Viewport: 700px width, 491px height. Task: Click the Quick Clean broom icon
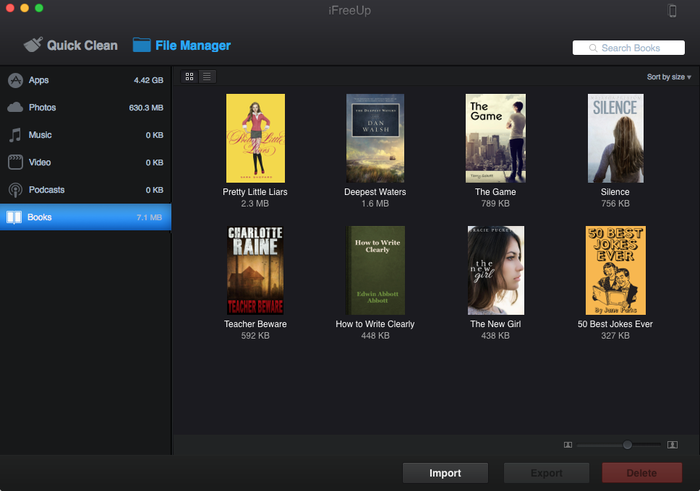[33, 44]
